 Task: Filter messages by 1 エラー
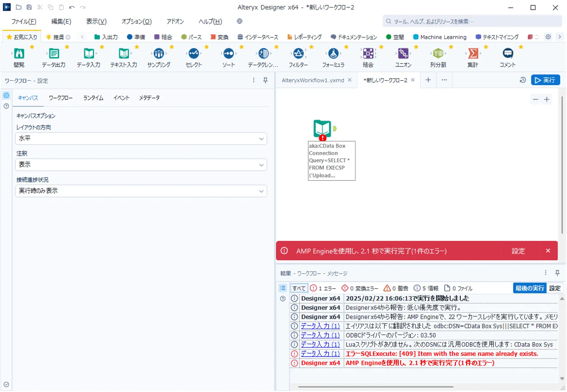pos(323,288)
